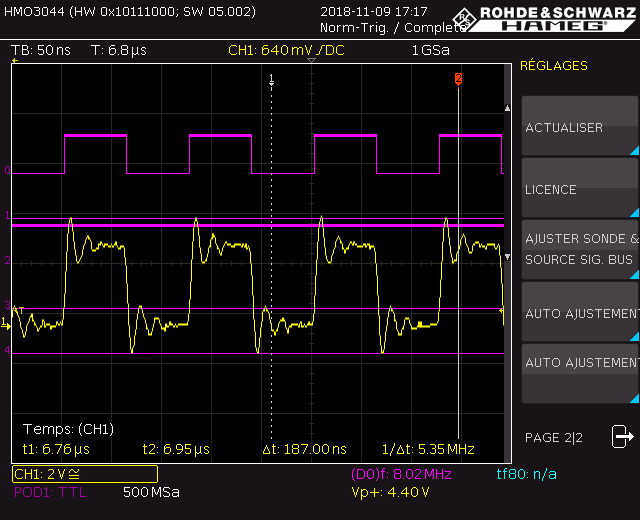Toggle the POD1: TTL logic pod label
This screenshot has width=640, height=520.
50,492
